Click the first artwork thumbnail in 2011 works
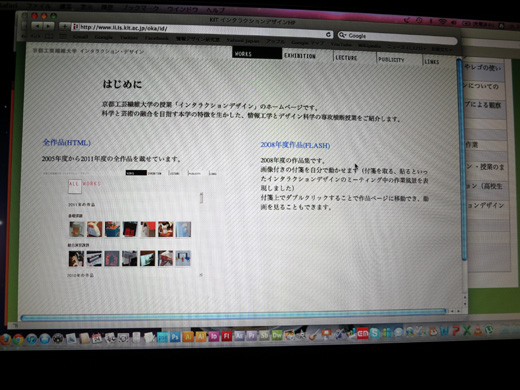This screenshot has width=520, height=390. point(77,229)
